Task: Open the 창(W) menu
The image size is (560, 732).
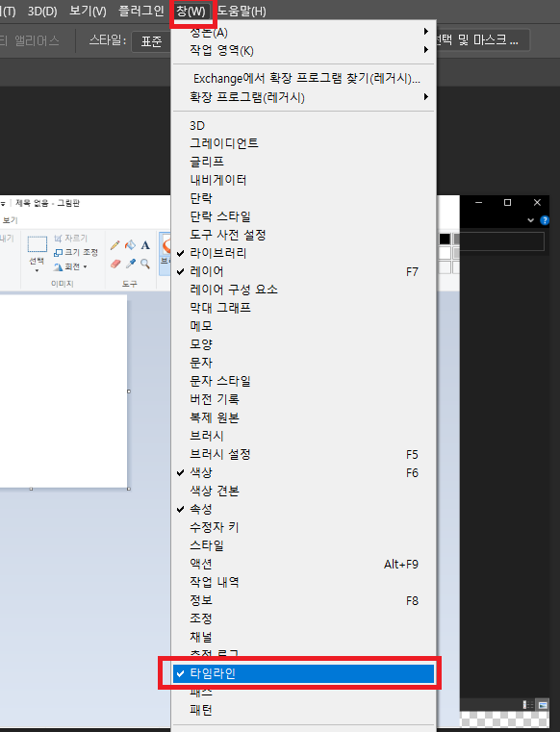Action: click(191, 12)
